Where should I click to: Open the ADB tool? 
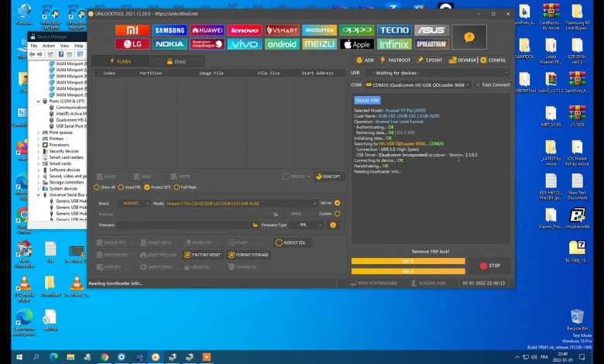364,60
